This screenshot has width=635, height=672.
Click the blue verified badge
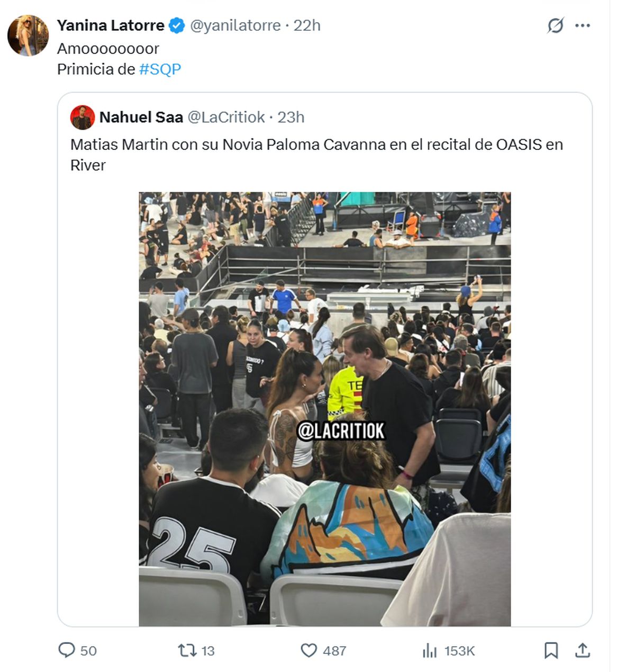pos(177,25)
